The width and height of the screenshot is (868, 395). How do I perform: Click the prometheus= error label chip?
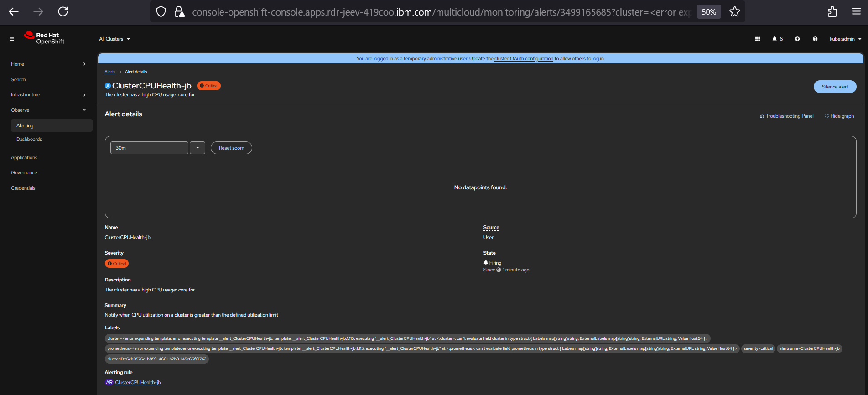click(x=422, y=348)
